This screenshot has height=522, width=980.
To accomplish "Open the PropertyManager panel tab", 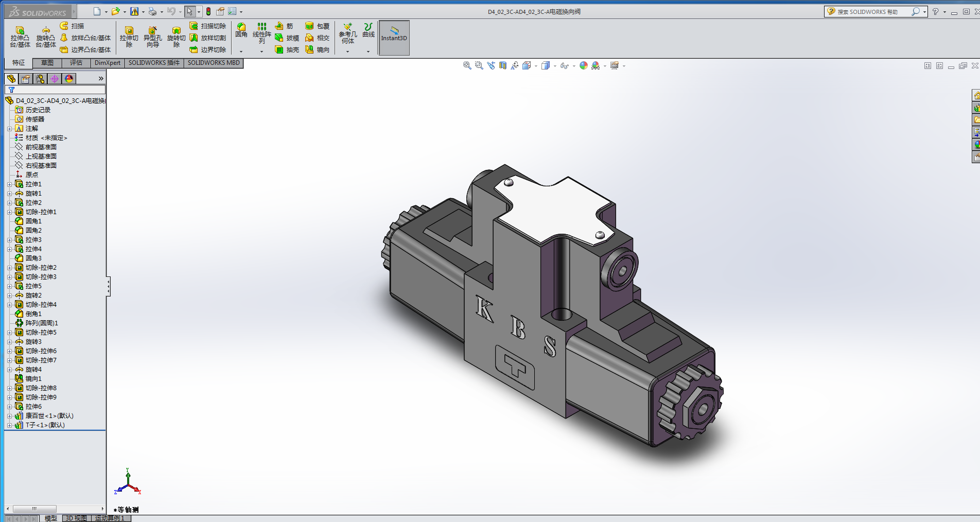I will pyautogui.click(x=26, y=79).
